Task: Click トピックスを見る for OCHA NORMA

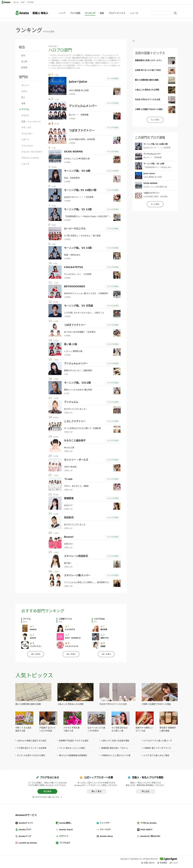Action: click(x=112, y=152)
